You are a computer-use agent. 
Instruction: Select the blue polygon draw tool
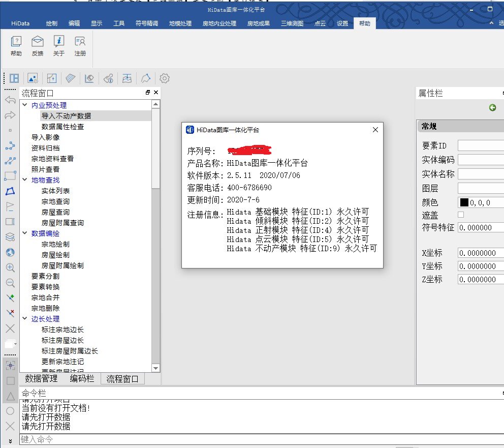tap(10, 191)
